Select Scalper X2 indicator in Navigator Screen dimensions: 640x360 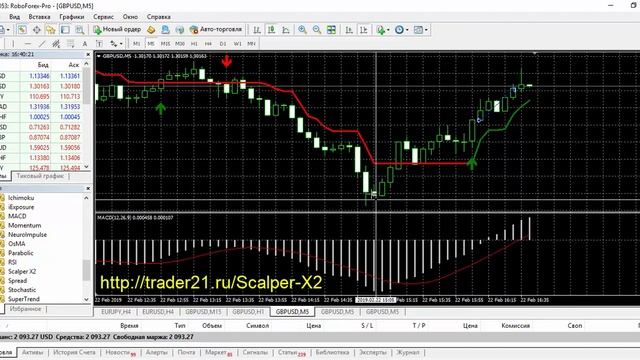click(x=22, y=271)
